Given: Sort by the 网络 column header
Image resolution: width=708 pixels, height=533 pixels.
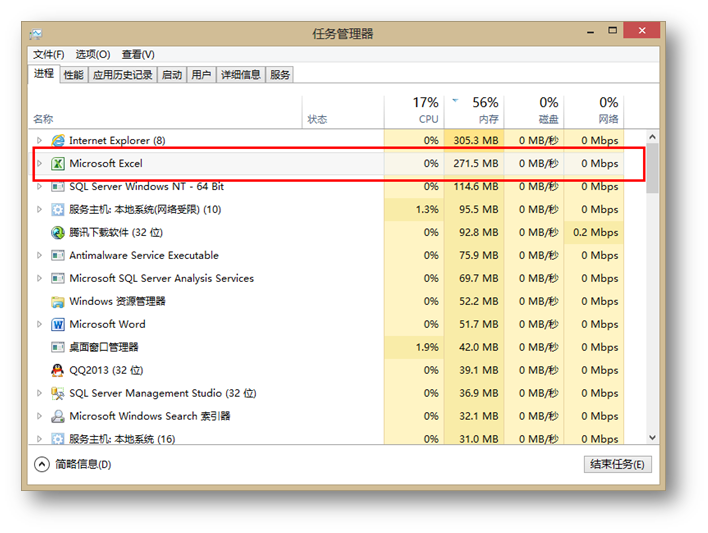Looking at the screenshot, I should pos(594,112).
